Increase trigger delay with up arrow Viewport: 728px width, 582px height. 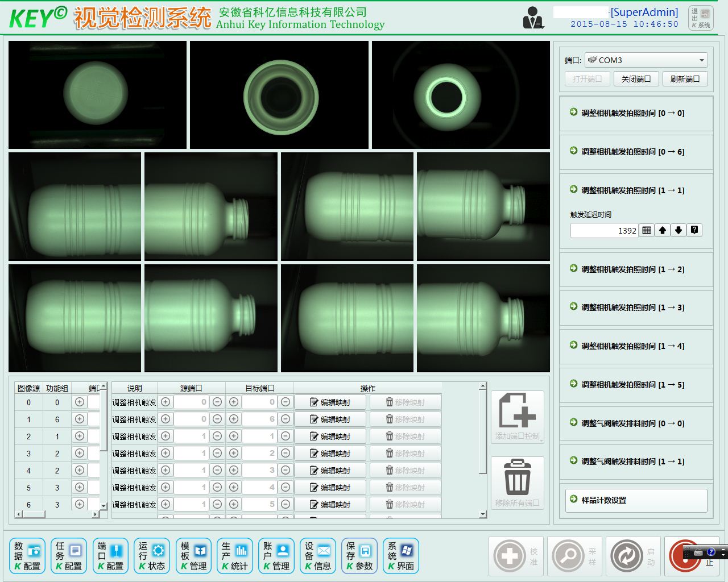tap(663, 230)
